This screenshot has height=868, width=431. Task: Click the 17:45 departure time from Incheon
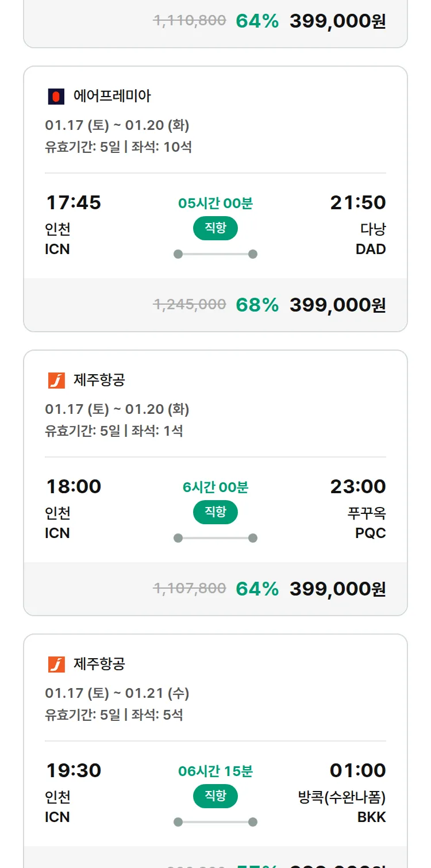coord(73,202)
